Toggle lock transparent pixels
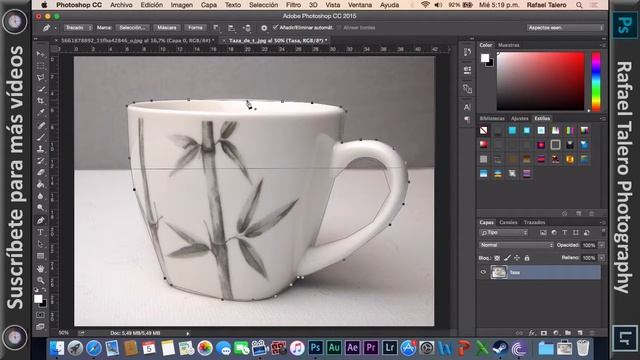This screenshot has height=360, width=640. 497,258
